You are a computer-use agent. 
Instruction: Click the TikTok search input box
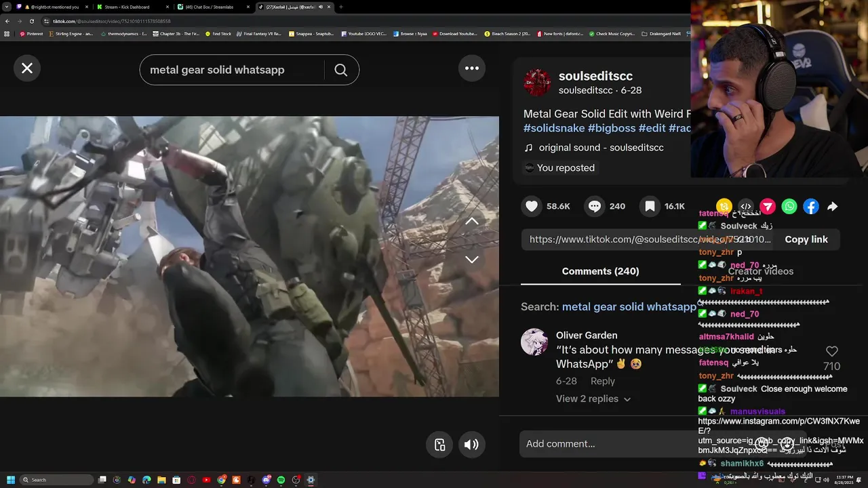click(233, 70)
